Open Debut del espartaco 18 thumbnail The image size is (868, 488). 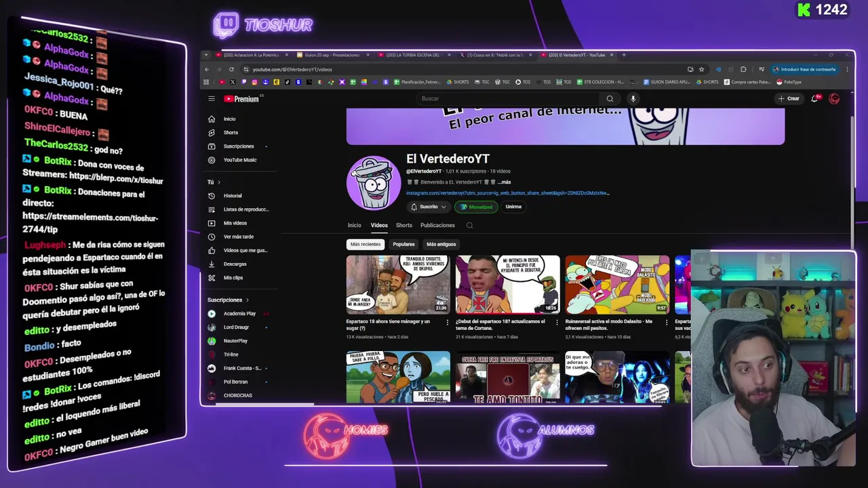coord(508,285)
